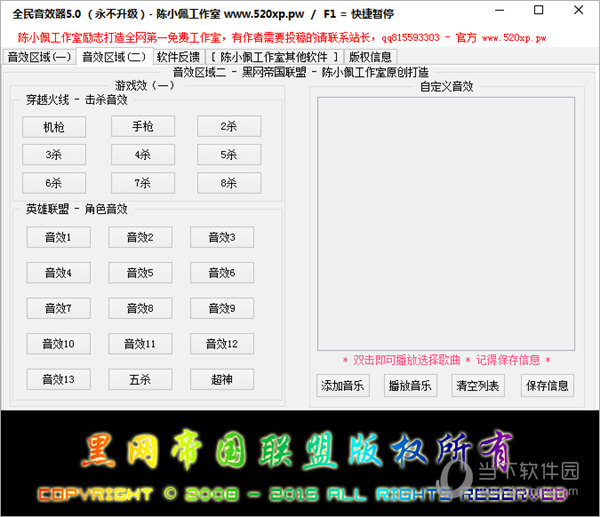600x517 pixels.
Task: Click the 音效13 button
Action: (x=59, y=380)
